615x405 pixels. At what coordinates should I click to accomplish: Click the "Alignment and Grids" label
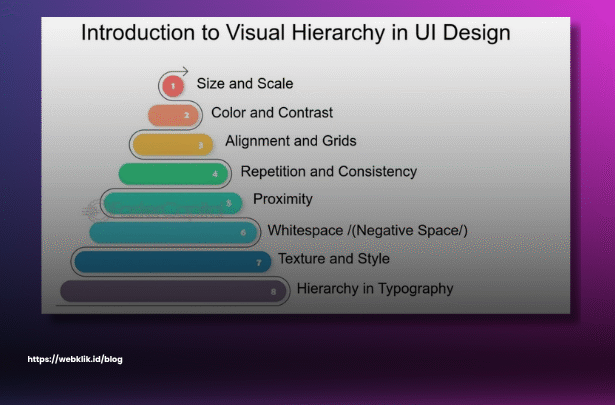tap(291, 141)
